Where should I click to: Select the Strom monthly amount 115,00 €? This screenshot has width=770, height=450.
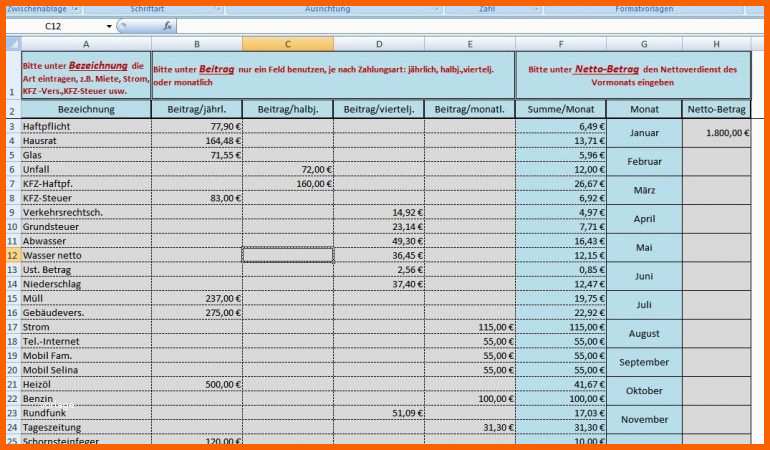(469, 327)
